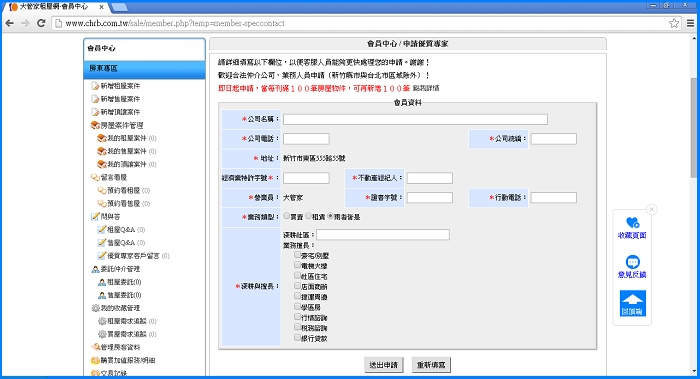700x379 pixels.
Task: Click the 售屋委託 person icon
Action: click(x=102, y=295)
